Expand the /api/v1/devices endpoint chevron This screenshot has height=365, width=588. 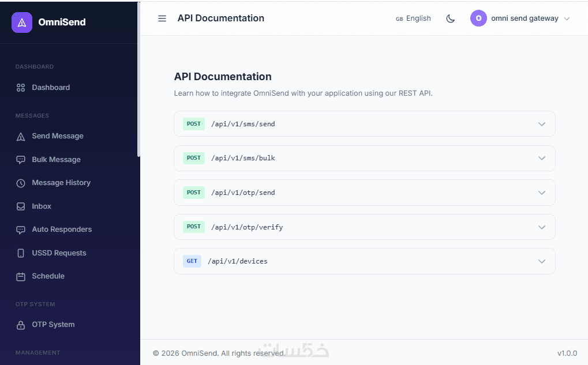pyautogui.click(x=541, y=261)
